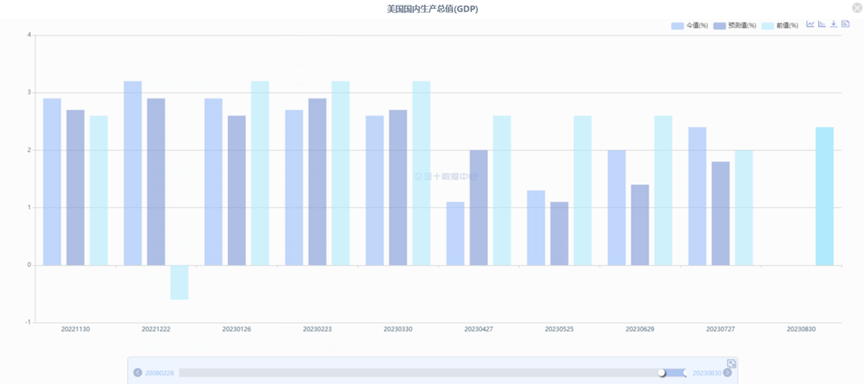
Task: Click the negative 前值 bar for 20221222
Action: pyautogui.click(x=179, y=283)
